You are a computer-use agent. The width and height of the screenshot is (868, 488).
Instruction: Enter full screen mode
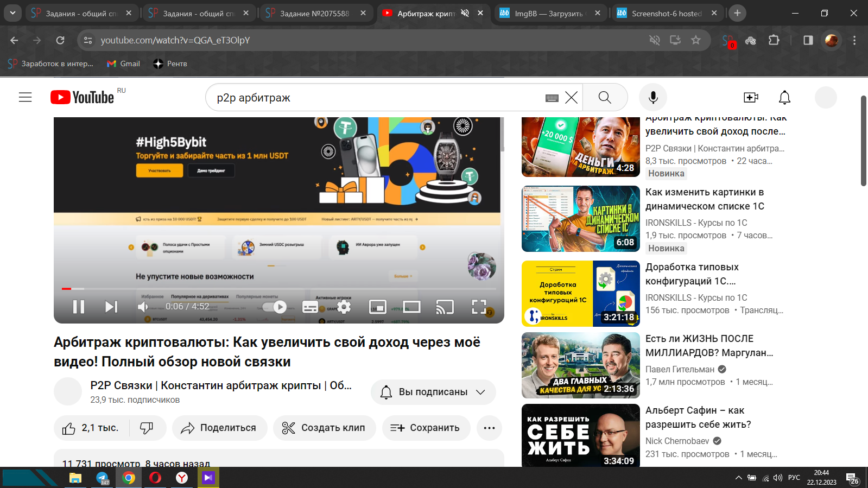(479, 307)
